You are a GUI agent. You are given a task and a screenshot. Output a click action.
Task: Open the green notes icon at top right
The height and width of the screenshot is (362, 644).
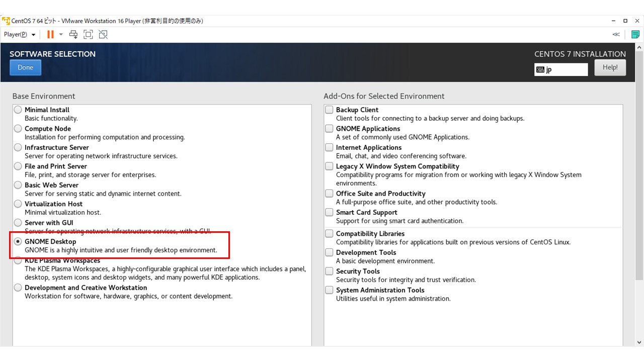(635, 34)
